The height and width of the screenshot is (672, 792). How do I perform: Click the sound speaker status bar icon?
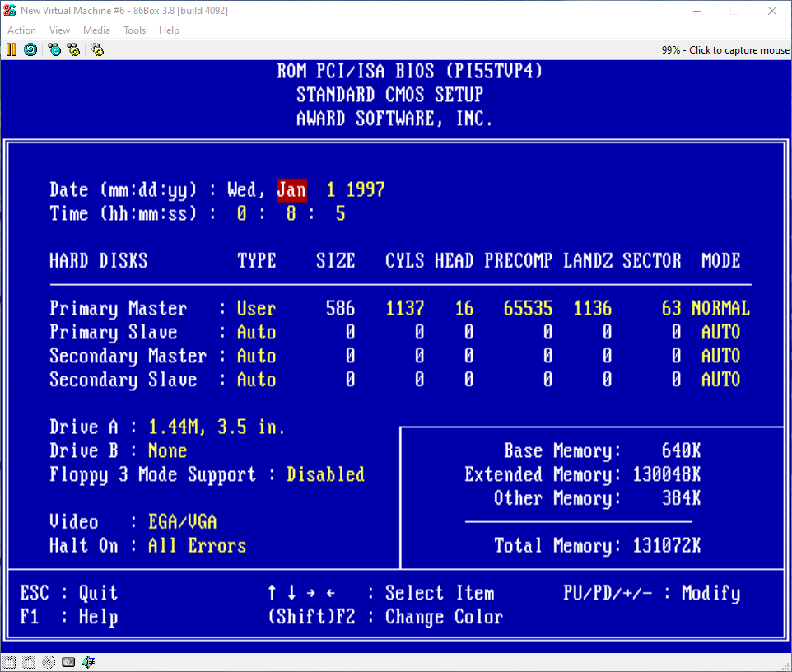pyautogui.click(x=88, y=662)
